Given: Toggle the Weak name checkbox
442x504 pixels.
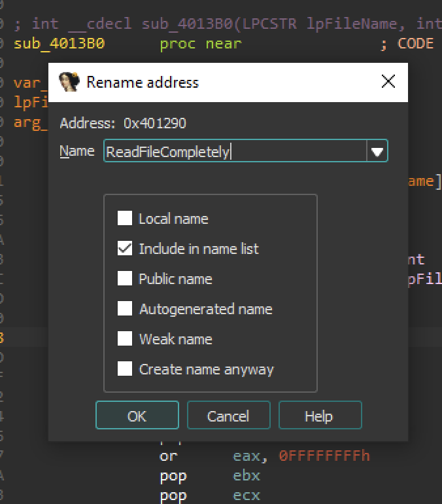Looking at the screenshot, I should 125,339.
